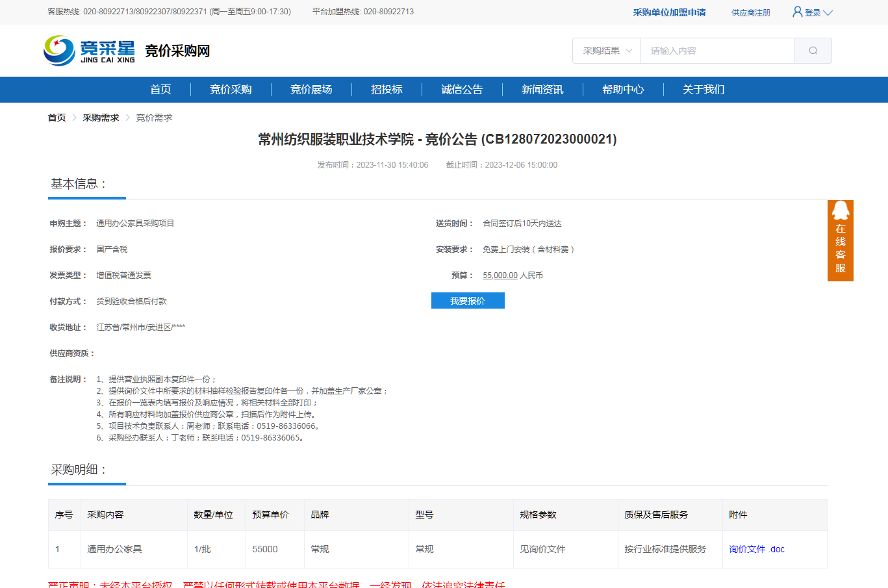The image size is (888, 588).
Task: Open the 在线客服 online service widget
Action: [x=840, y=241]
